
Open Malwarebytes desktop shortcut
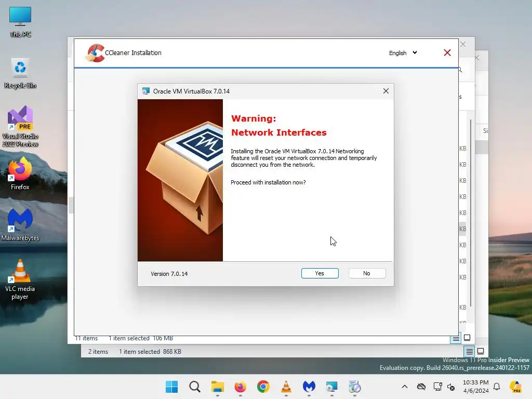coord(20,224)
